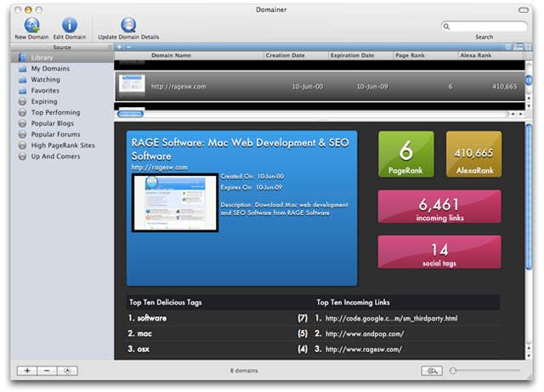Switch to plain list view icon
The width and height of the screenshot is (544, 392).
[x=508, y=47]
